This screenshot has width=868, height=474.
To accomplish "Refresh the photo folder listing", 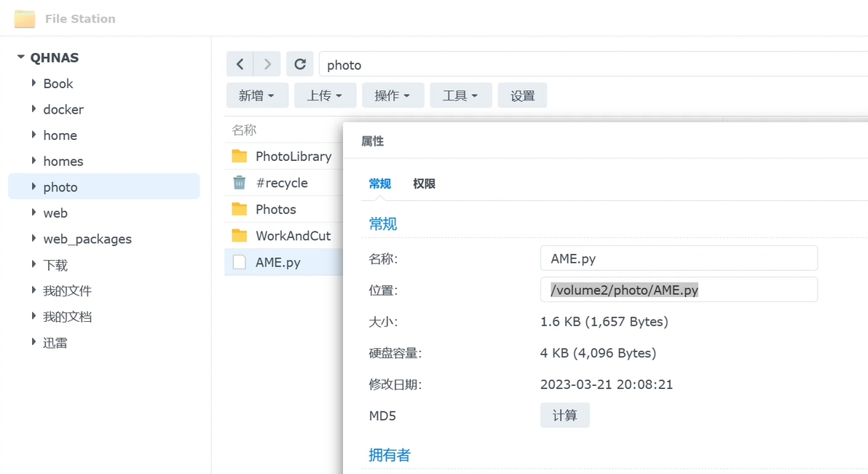I will [x=300, y=64].
